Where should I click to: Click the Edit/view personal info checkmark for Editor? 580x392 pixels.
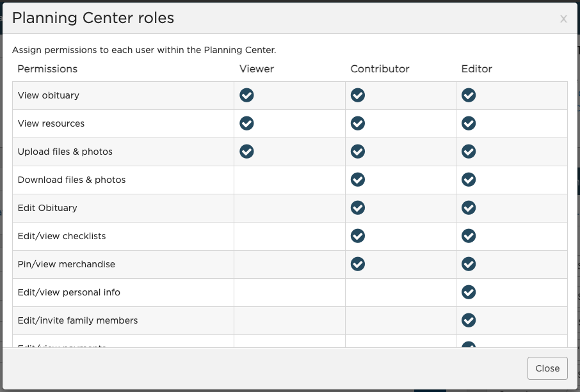[x=468, y=292]
